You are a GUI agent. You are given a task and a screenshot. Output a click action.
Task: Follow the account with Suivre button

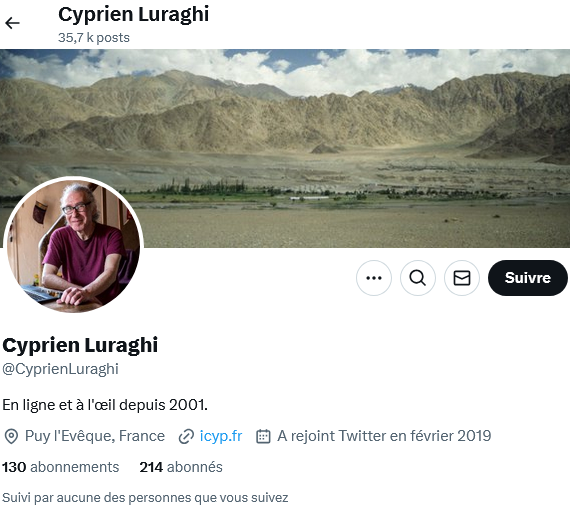click(x=527, y=278)
